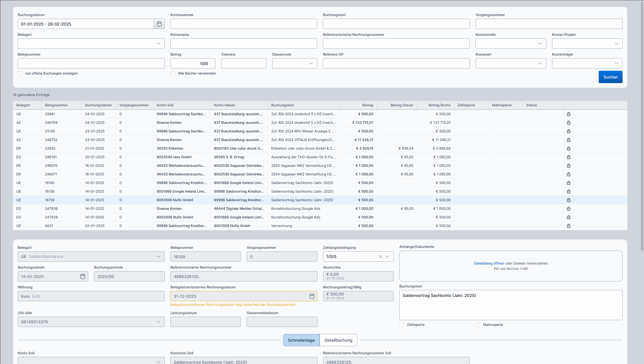644x364 pixels.
Task: Switch to Detailbuchung tab
Action: click(x=338, y=340)
